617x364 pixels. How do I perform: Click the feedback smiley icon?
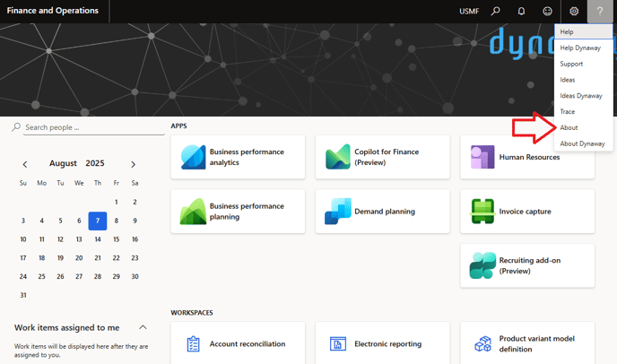547,11
